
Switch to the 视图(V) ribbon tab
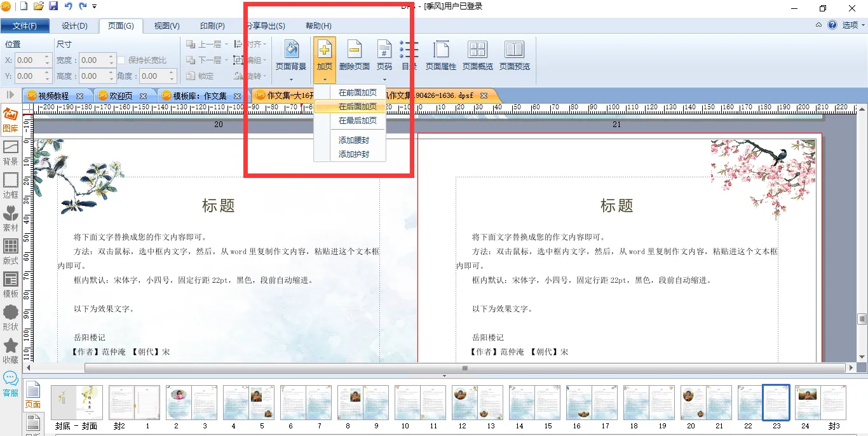coord(166,26)
